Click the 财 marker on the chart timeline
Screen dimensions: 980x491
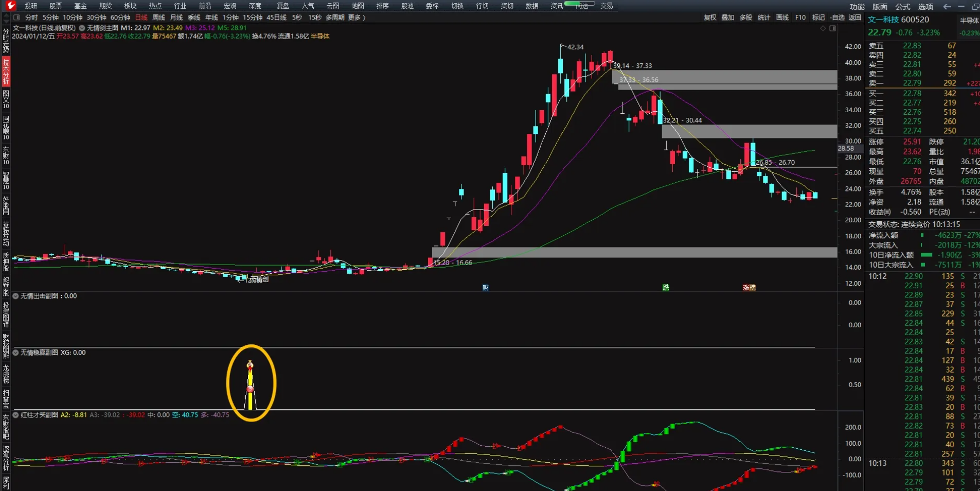tap(486, 288)
